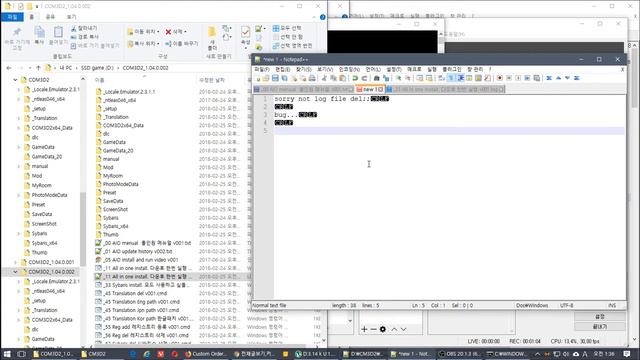This screenshot has width=640, height=360.
Task: Click the Save All icon in Notepad++ toolbar
Action: coord(284,78)
